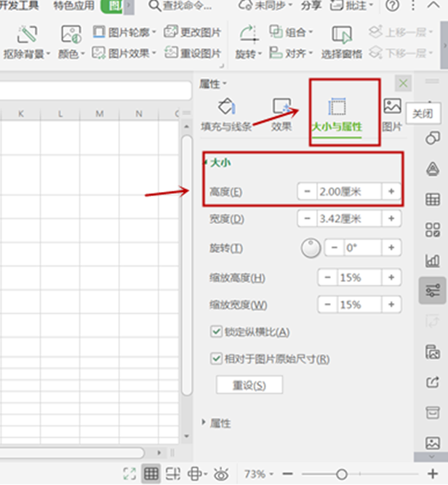Click 下移一层 send backward
448x485 pixels.
point(401,53)
